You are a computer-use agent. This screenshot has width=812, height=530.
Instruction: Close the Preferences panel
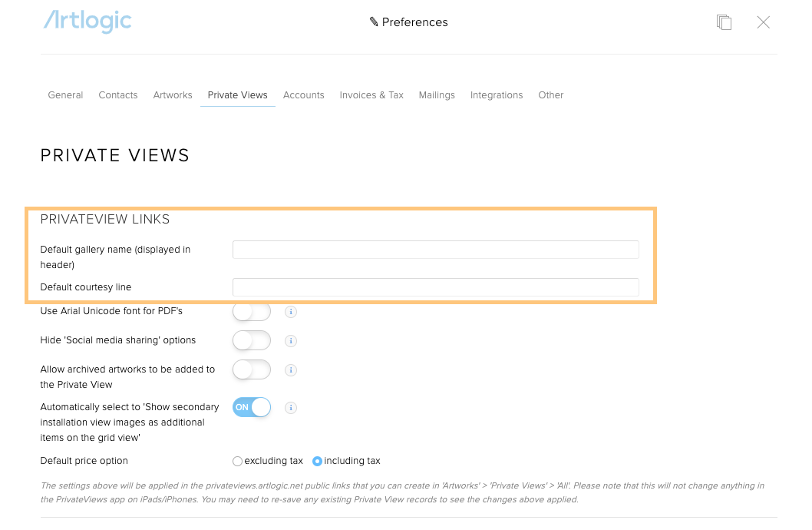pos(763,22)
